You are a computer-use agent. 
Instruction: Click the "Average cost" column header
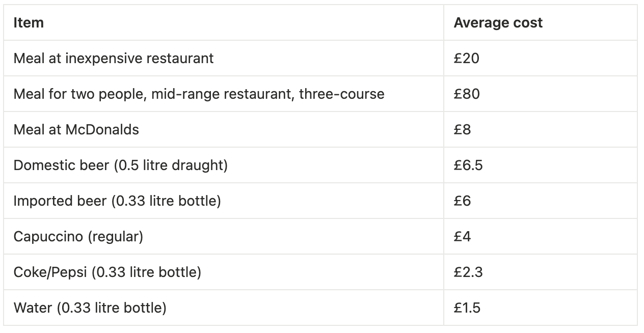498,23
